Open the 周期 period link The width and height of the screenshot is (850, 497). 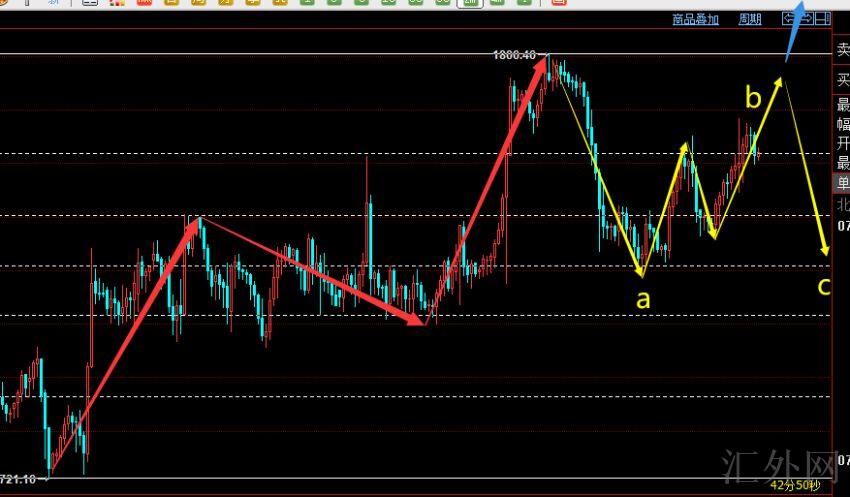click(x=750, y=20)
